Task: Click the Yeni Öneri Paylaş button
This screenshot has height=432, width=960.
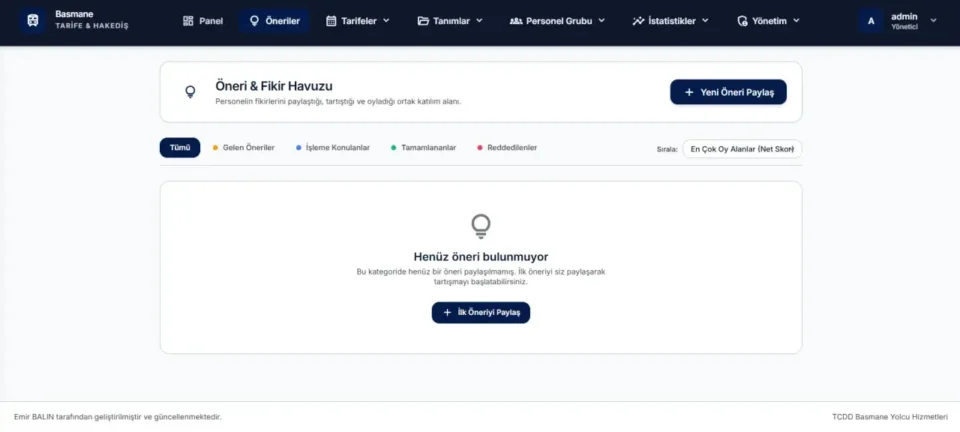Action: pyautogui.click(x=728, y=92)
